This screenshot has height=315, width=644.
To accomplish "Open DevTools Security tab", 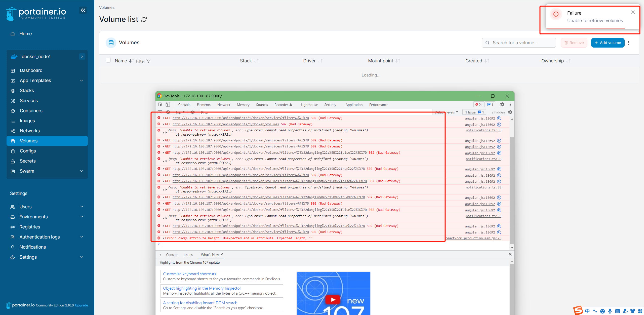I will (x=330, y=105).
